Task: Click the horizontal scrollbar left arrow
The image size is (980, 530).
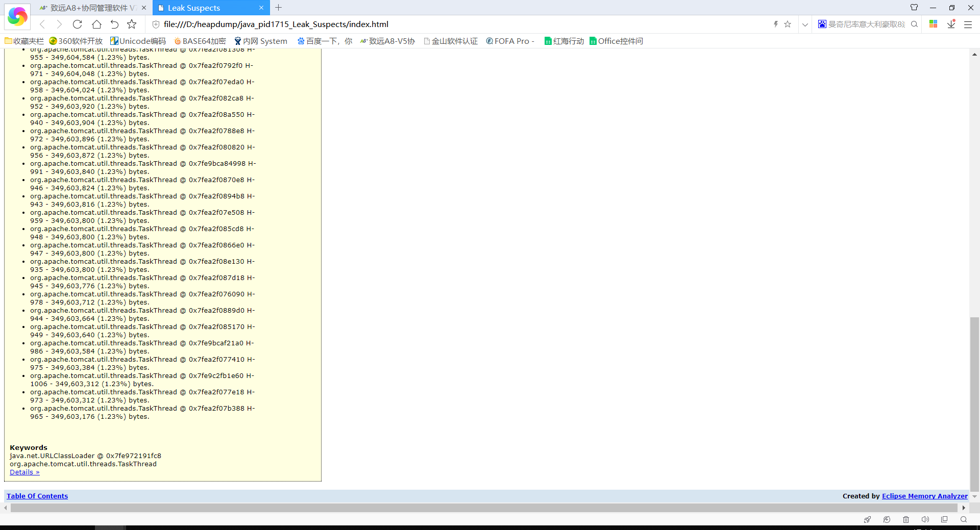Action: (x=6, y=508)
